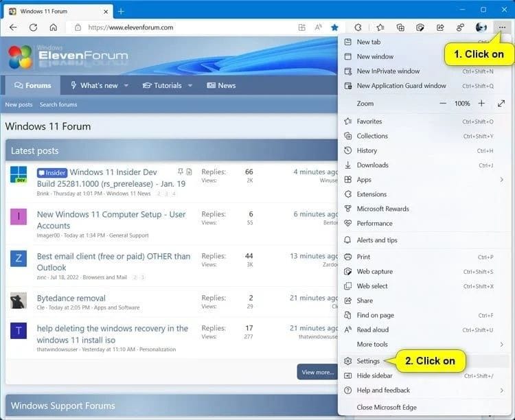This screenshot has height=420, width=515.
Task: Open Extensions menu entry
Action: tap(424, 194)
